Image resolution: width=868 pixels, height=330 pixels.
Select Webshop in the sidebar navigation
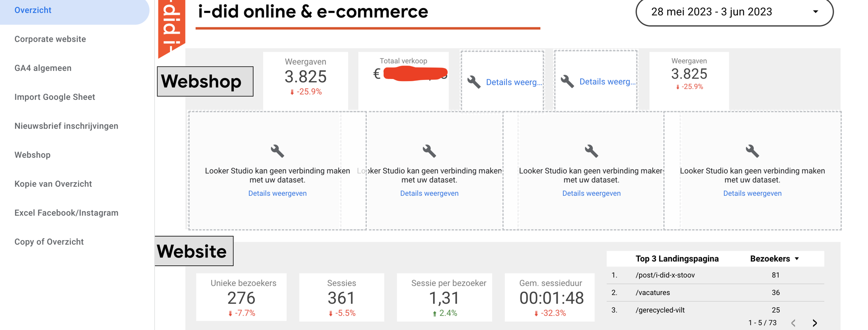[x=33, y=155]
